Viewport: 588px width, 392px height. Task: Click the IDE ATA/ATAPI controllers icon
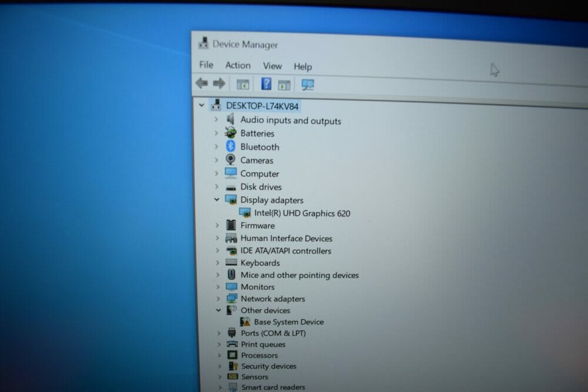point(231,250)
